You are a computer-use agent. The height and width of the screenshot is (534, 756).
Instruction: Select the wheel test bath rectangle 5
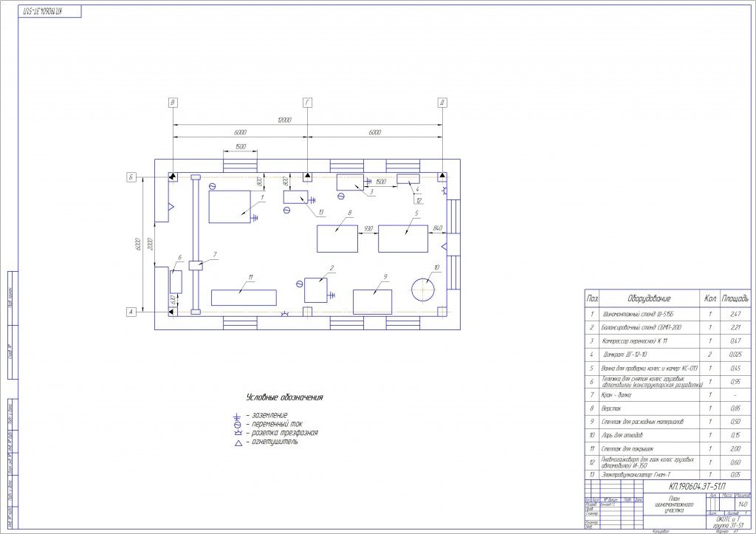403,239
